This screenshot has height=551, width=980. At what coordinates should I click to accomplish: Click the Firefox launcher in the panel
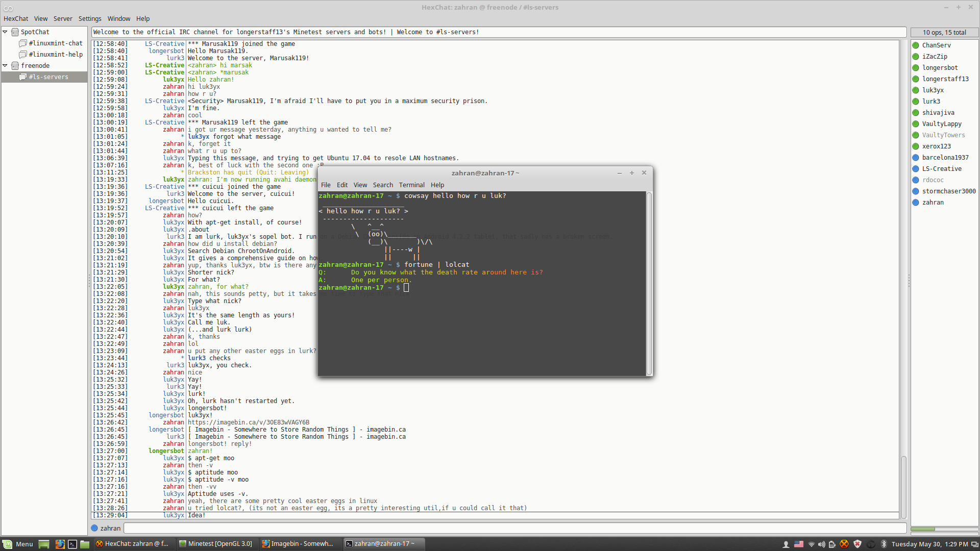(60, 544)
